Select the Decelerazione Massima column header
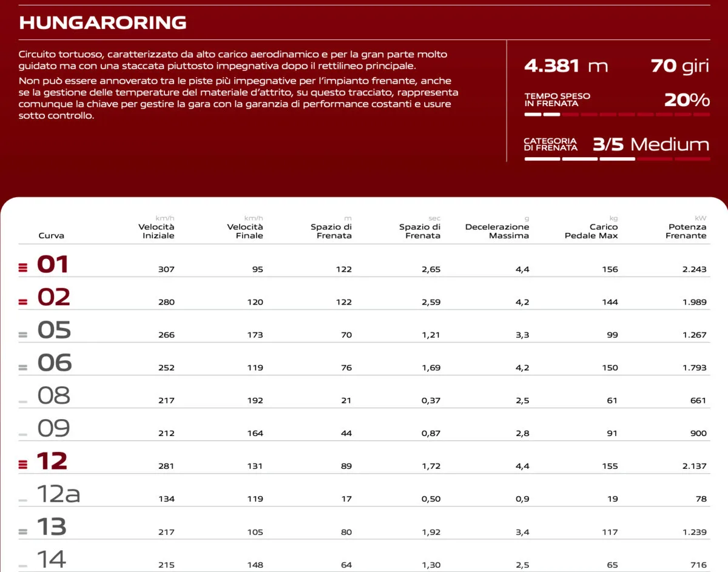Screen dimensions: 728x572 coord(497,231)
